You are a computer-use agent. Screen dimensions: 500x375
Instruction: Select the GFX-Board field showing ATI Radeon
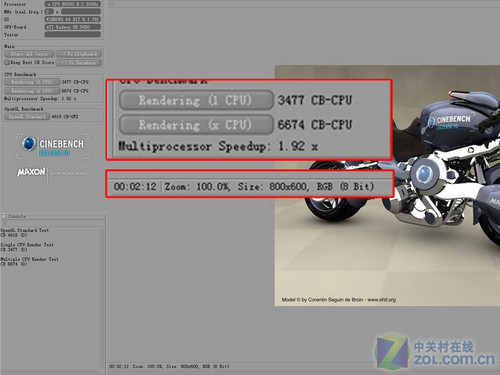73,27
